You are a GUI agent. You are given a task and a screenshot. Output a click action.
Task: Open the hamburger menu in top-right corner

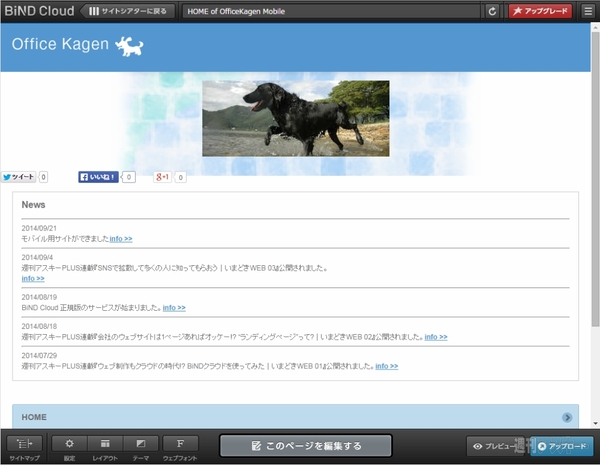(588, 11)
